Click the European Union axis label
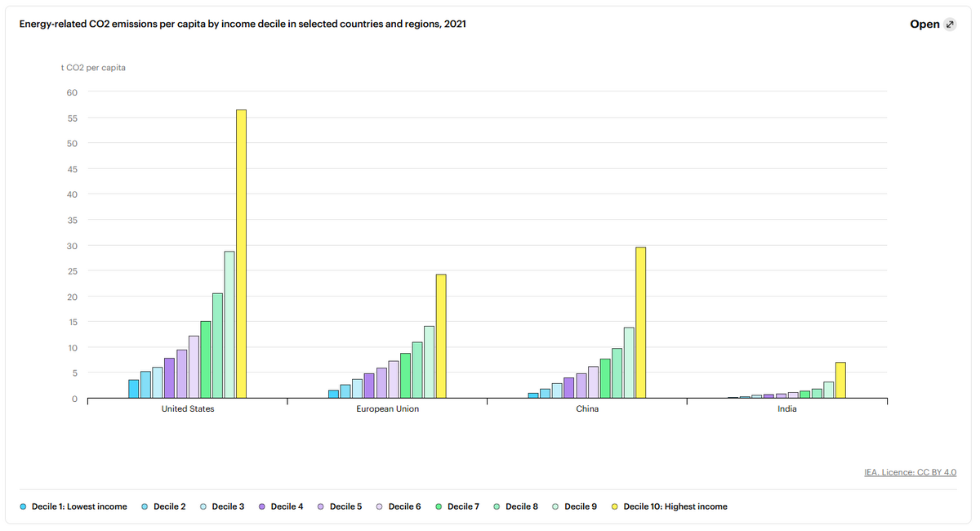 point(387,409)
